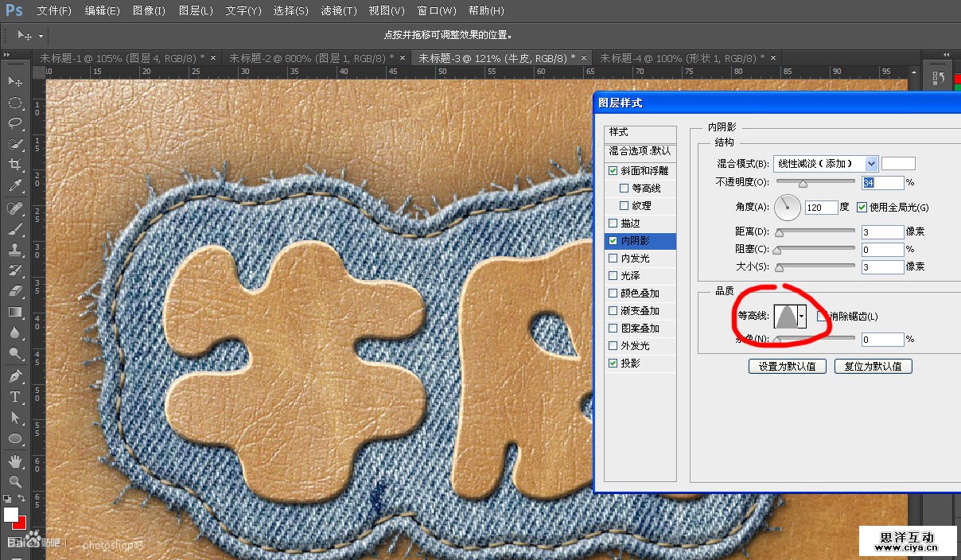Select the Lasso tool
The height and width of the screenshot is (560, 961).
15,123
